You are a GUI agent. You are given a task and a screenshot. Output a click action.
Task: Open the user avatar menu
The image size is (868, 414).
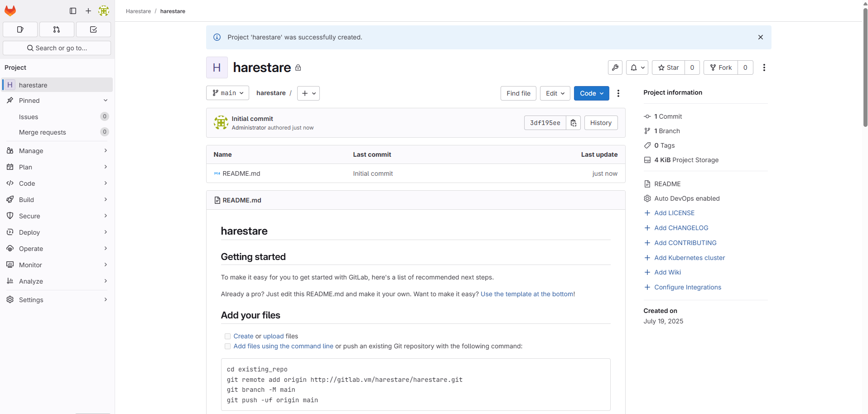pyautogui.click(x=104, y=11)
